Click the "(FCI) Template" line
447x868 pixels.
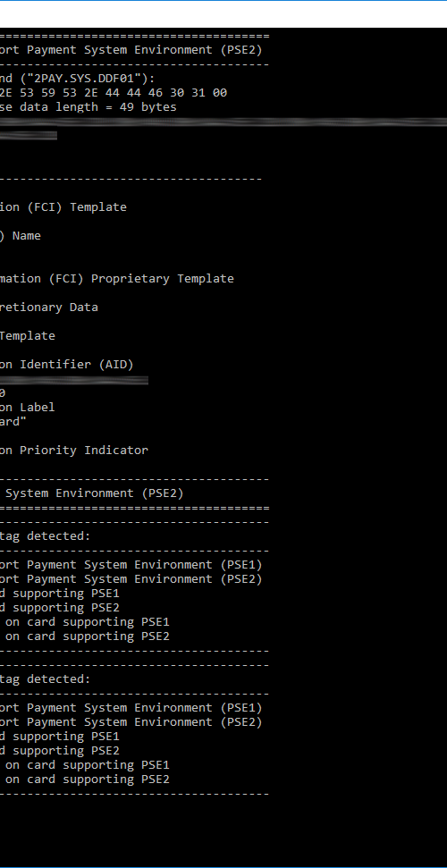63,207
